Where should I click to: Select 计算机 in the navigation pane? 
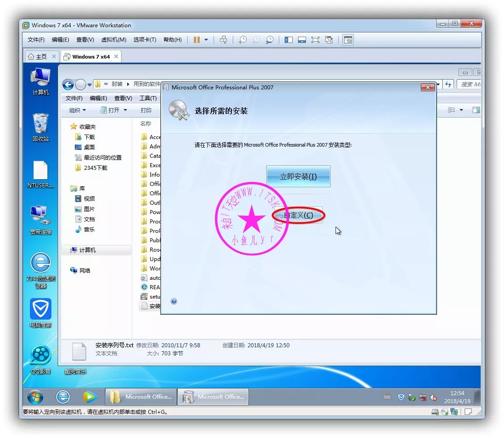click(x=88, y=250)
